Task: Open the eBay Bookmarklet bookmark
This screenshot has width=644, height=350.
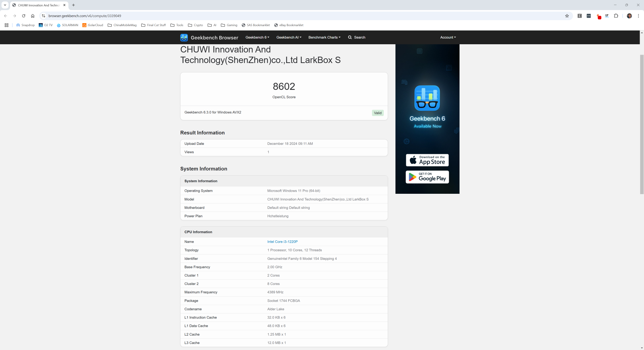Action: click(x=289, y=25)
